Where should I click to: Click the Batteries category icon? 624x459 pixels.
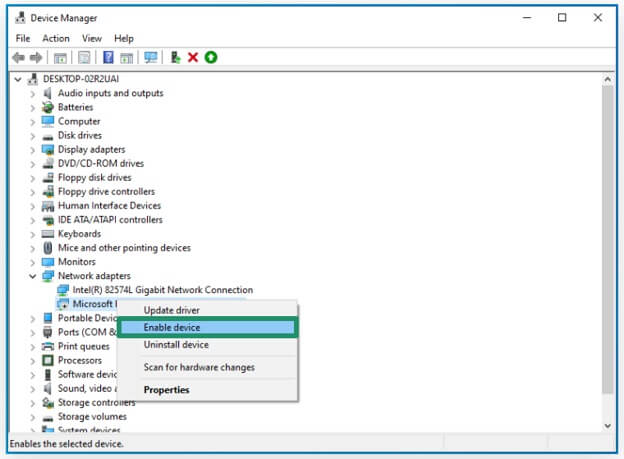pyautogui.click(x=48, y=107)
